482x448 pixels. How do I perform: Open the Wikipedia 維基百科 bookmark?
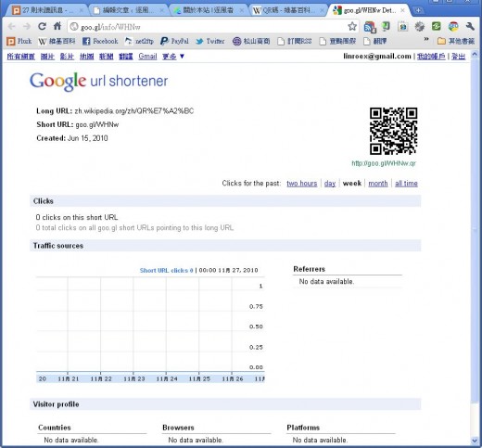click(x=57, y=41)
